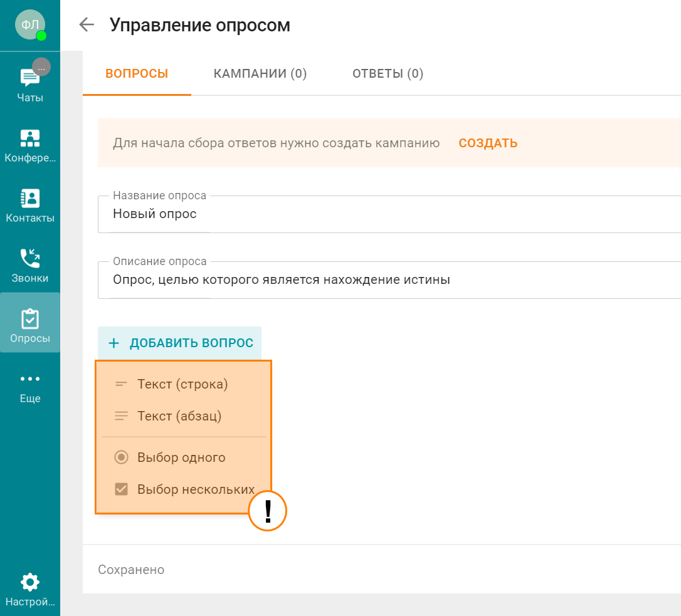This screenshot has height=616, width=681.
Task: Click the ФЛ user avatar
Action: click(30, 24)
